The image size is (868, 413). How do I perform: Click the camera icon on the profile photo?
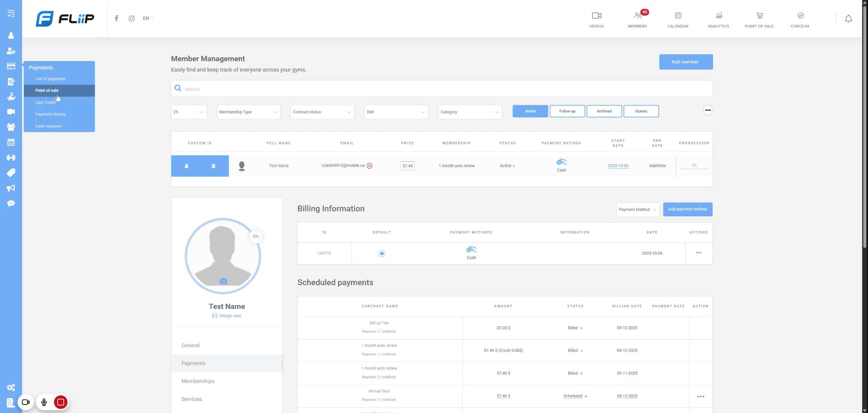[223, 281]
